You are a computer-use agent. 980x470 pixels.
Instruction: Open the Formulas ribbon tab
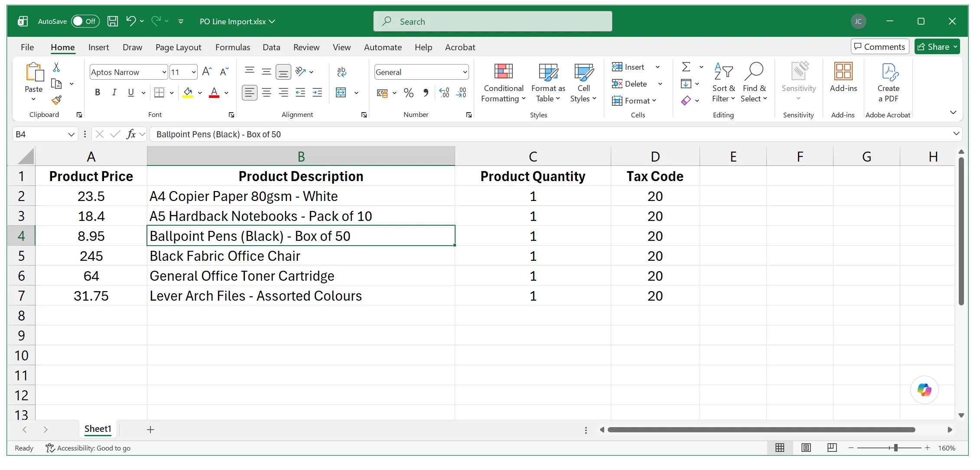[233, 47]
